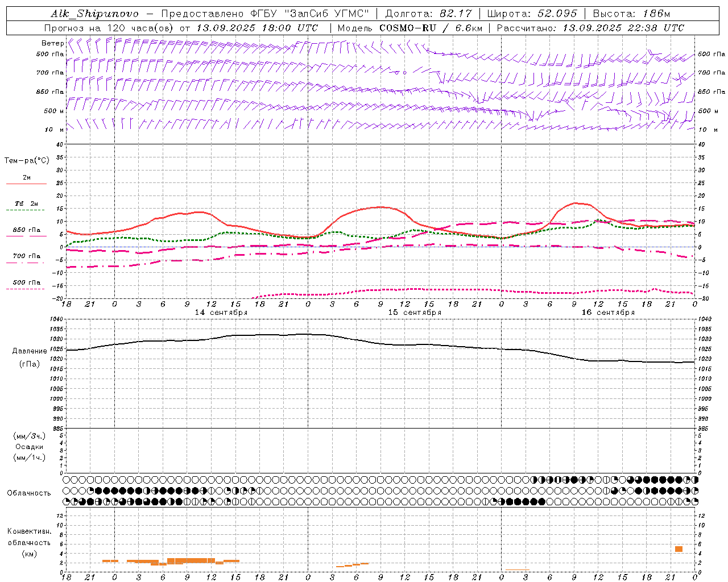The image size is (728, 582).
Task: Click the Долгота: 82.17 value
Action: tap(428, 14)
